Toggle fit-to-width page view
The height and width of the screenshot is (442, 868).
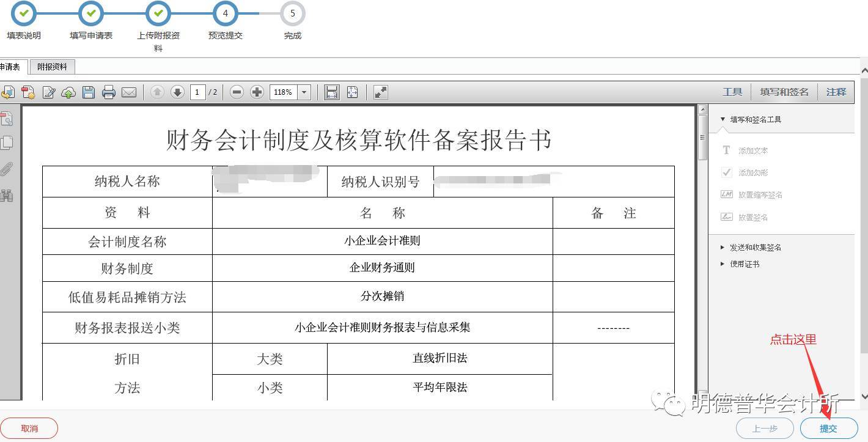[331, 92]
